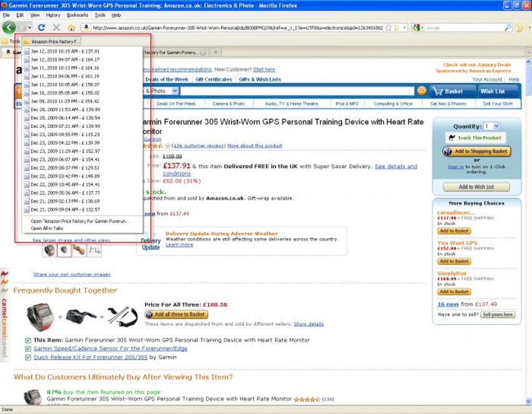Screen dimensions: 532x414
Task: Bookmark this page with the star icon
Action: point(389,28)
